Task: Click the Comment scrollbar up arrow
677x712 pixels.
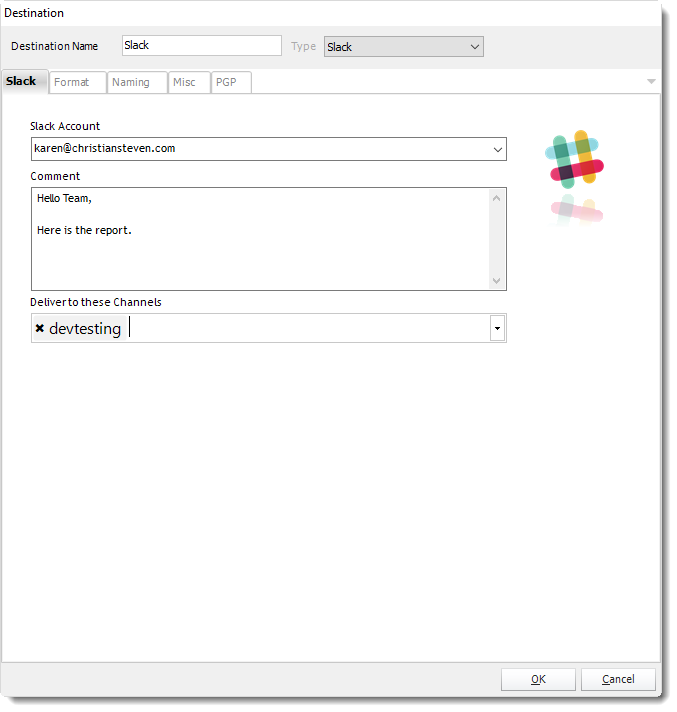Action: (x=496, y=198)
